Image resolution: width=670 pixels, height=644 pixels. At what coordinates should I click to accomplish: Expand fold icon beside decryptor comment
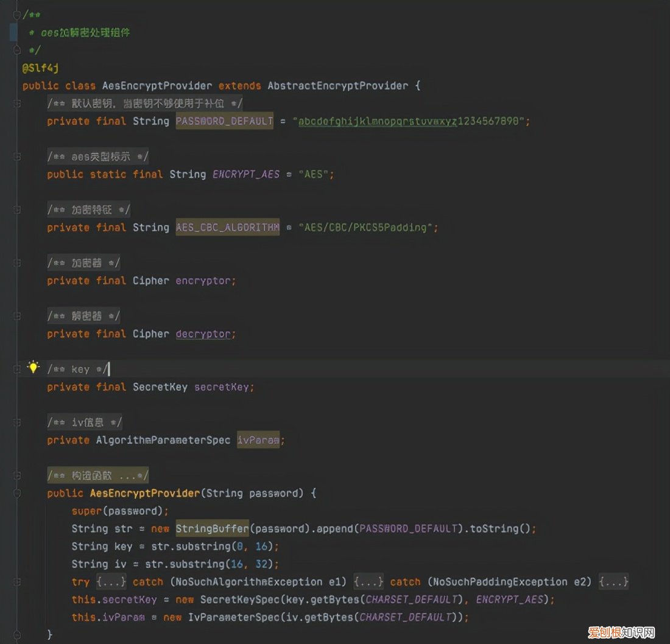(x=18, y=316)
